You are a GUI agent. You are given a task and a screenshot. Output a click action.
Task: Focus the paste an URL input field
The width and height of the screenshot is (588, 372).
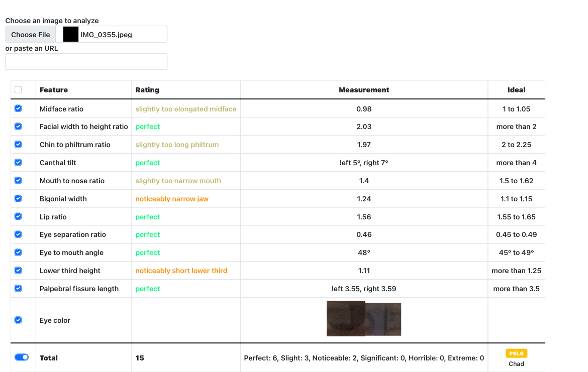click(86, 61)
